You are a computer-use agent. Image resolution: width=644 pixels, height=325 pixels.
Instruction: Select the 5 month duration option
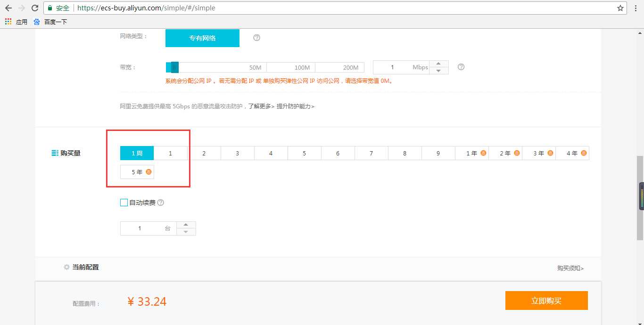click(x=305, y=153)
